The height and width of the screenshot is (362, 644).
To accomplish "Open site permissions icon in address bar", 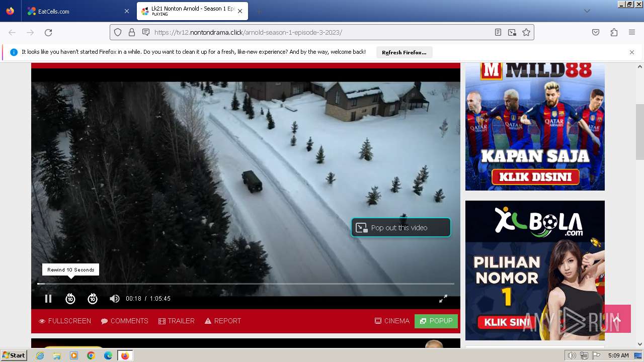I will pos(146,32).
